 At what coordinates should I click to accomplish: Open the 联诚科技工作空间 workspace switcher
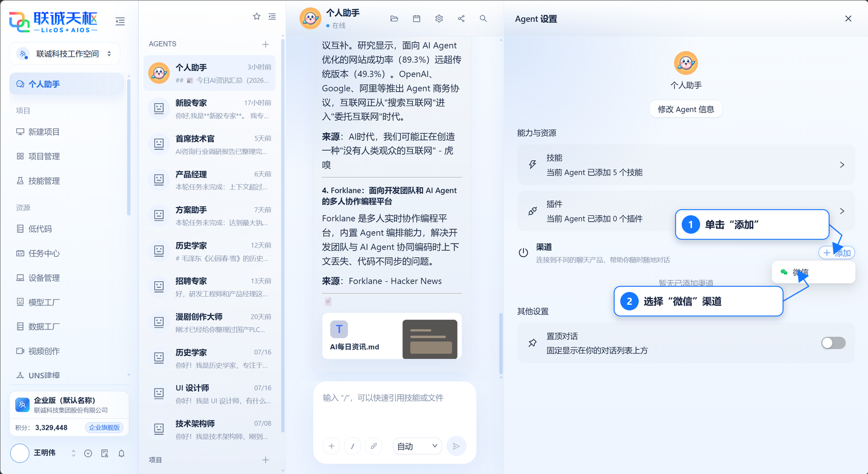tap(65, 54)
